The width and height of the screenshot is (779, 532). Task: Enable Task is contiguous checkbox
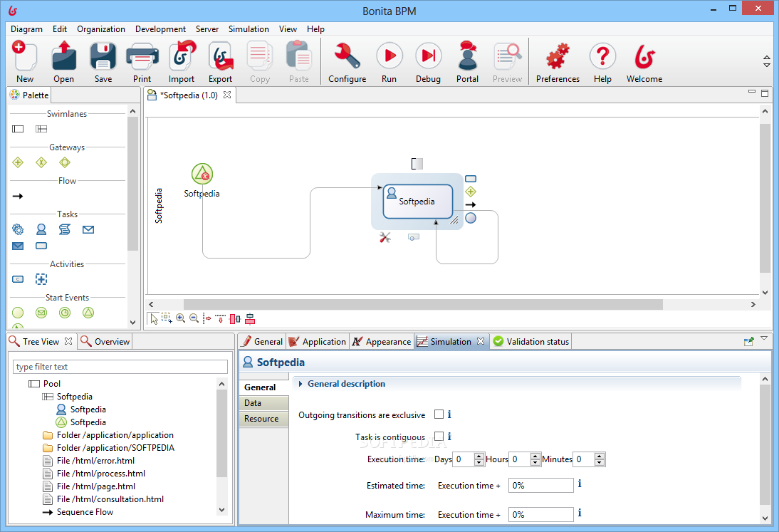point(439,436)
